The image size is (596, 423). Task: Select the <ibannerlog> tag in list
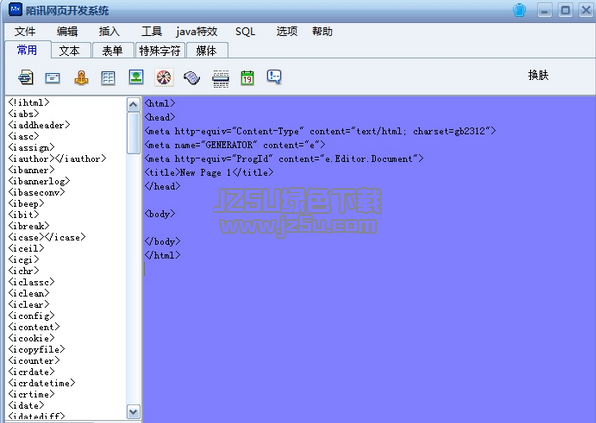pos(39,181)
